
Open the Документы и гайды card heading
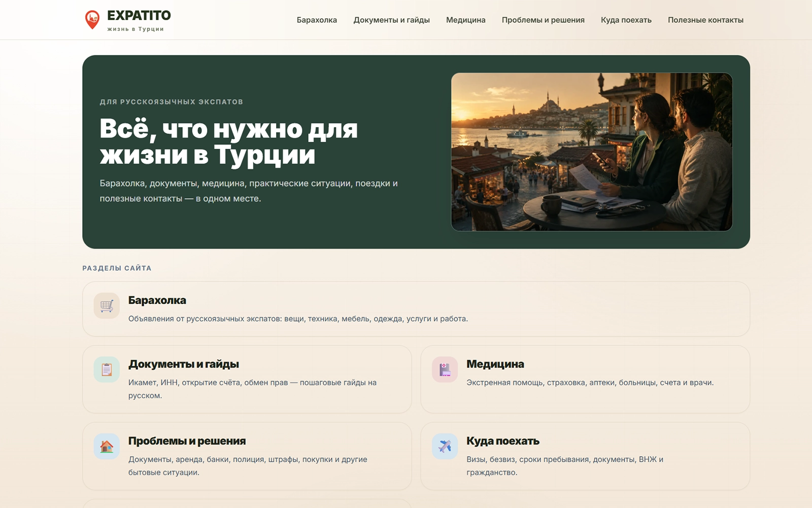184,364
